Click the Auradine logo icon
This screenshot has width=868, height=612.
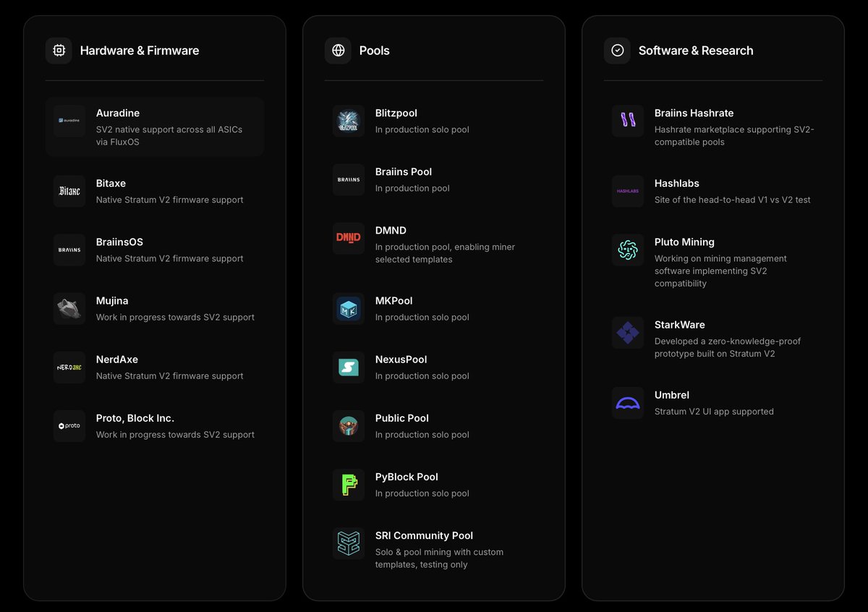click(x=69, y=121)
